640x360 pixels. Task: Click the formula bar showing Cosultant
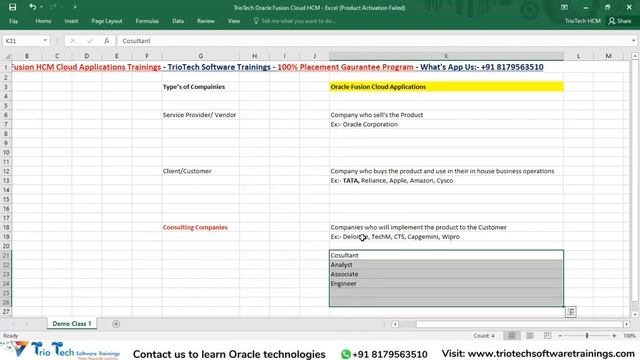[x=373, y=41]
